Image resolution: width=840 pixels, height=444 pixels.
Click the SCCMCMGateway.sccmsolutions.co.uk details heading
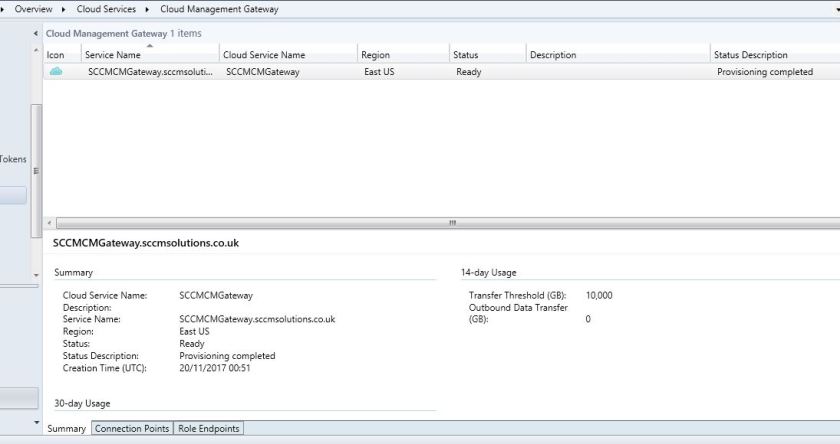click(146, 243)
